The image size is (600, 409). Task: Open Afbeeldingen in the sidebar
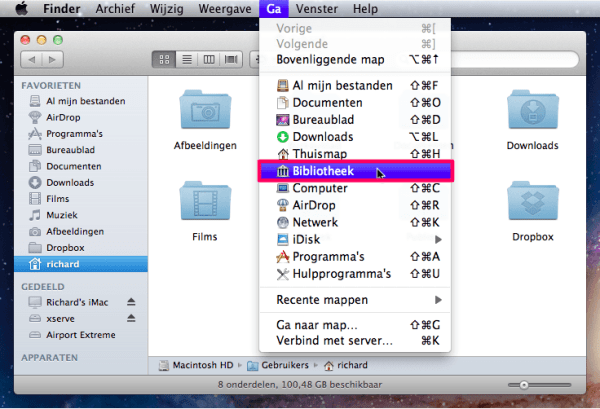81,231
